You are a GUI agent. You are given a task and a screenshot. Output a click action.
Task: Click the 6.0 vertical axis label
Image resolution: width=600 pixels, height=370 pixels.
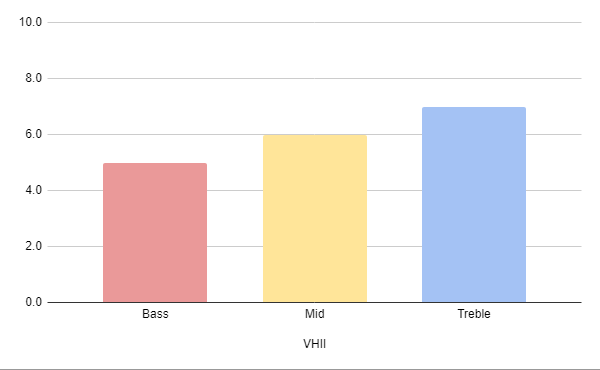click(x=34, y=134)
